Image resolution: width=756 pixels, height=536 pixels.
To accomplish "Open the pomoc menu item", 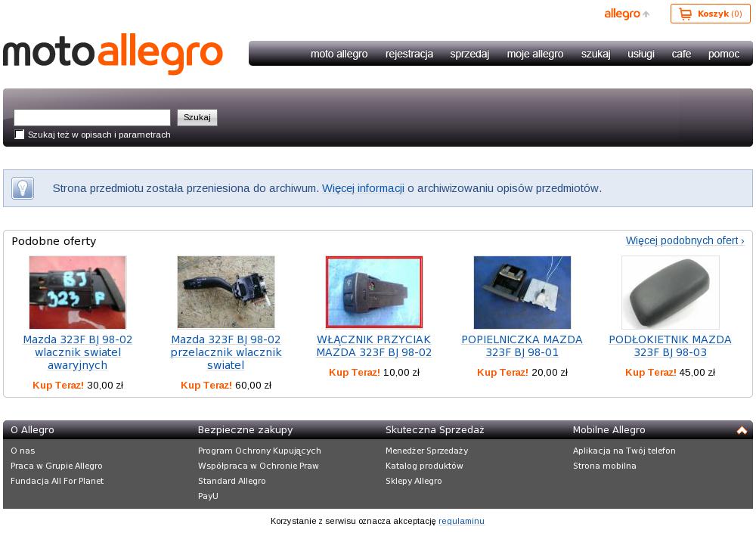I will tap(723, 54).
